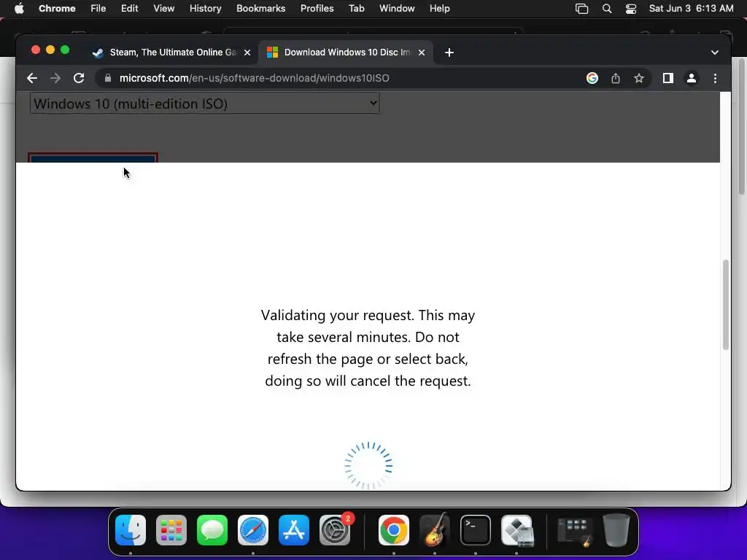Screen dimensions: 747x560
Task: Click the page's vertical scrollbar thumb
Action: [x=726, y=305]
